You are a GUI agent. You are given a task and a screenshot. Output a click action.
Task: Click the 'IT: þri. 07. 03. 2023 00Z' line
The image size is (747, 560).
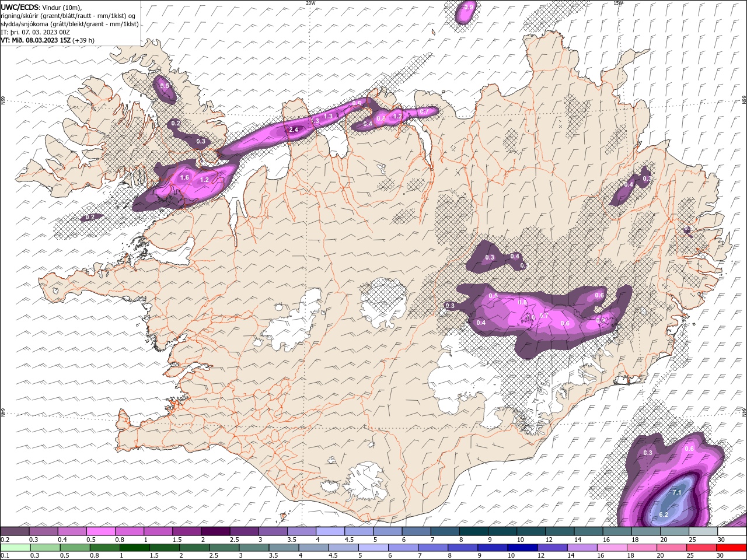35,32
